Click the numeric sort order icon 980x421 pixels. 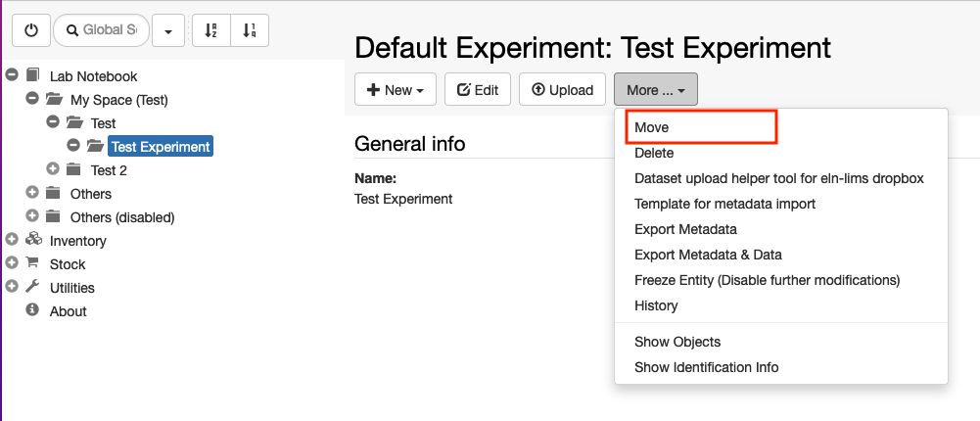pos(250,30)
